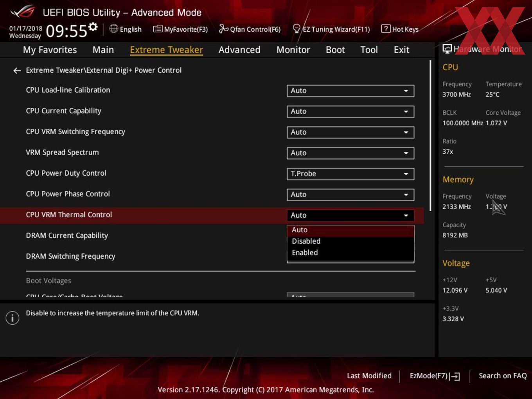Open CPU Load-line Calibration dropdown
Image resolution: width=532 pixels, height=399 pixels.
point(350,91)
